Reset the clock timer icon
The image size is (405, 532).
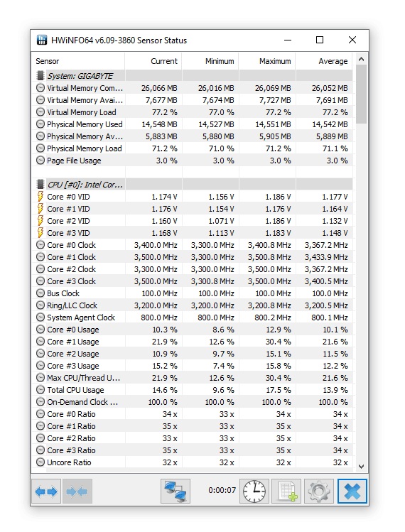coord(254,491)
